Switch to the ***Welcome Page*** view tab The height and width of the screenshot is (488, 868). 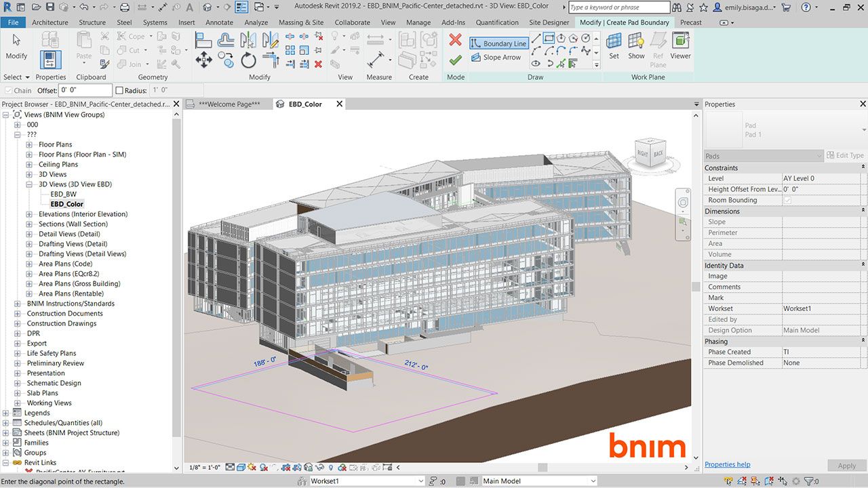tap(229, 104)
